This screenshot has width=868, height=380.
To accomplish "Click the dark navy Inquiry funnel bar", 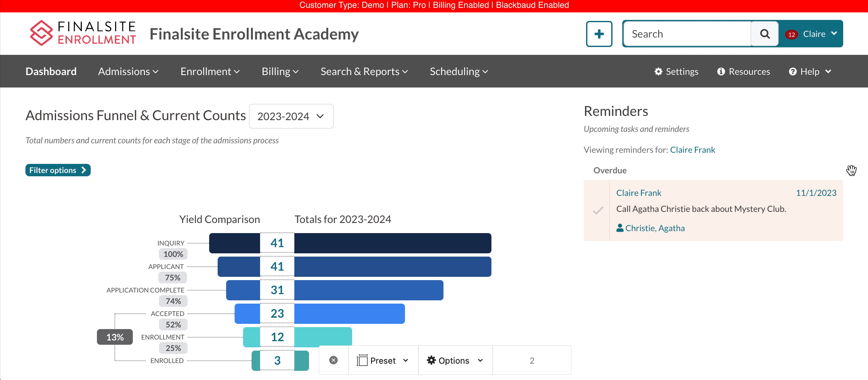I will (392, 243).
